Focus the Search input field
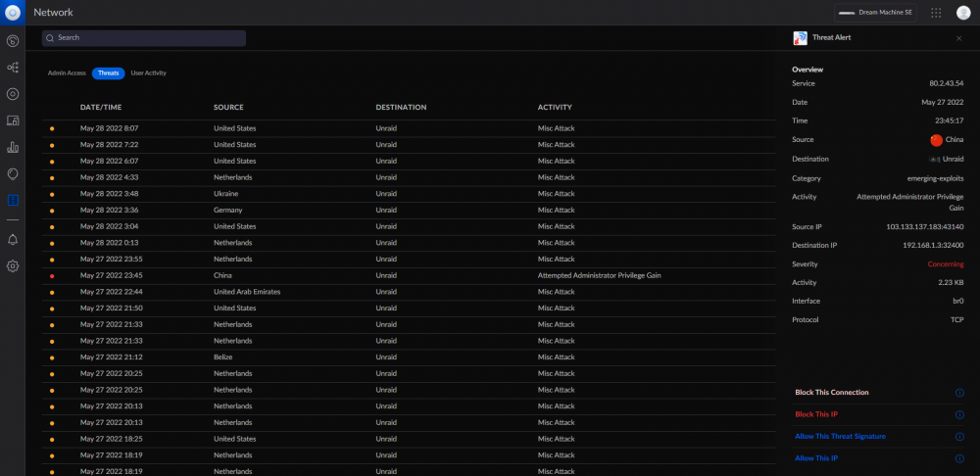 pos(144,38)
